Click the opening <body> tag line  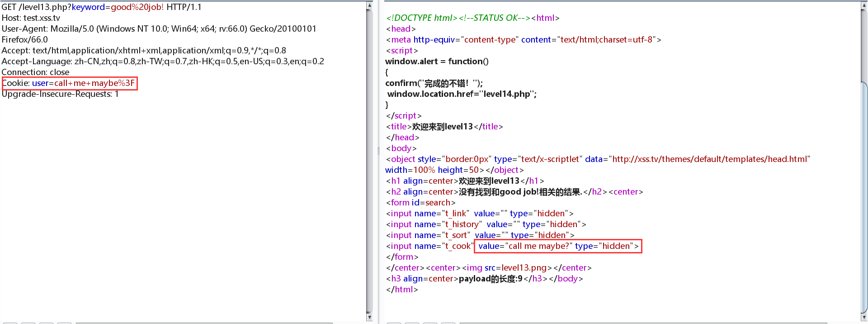(401, 148)
